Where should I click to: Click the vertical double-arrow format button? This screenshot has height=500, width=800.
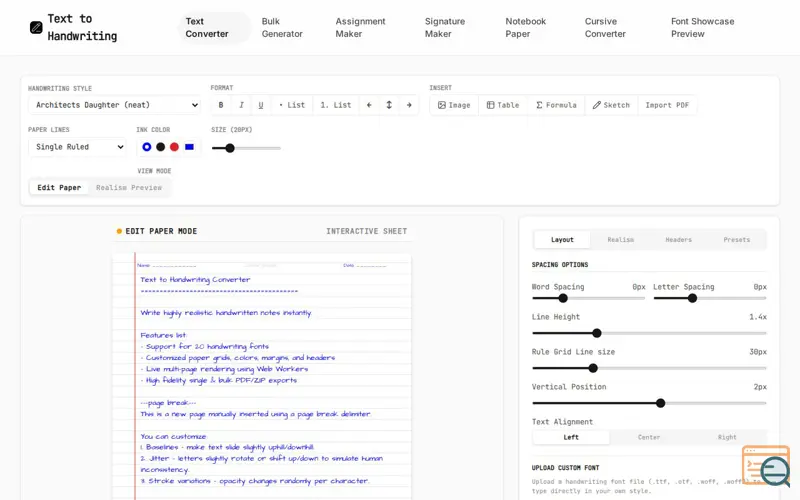[389, 105]
